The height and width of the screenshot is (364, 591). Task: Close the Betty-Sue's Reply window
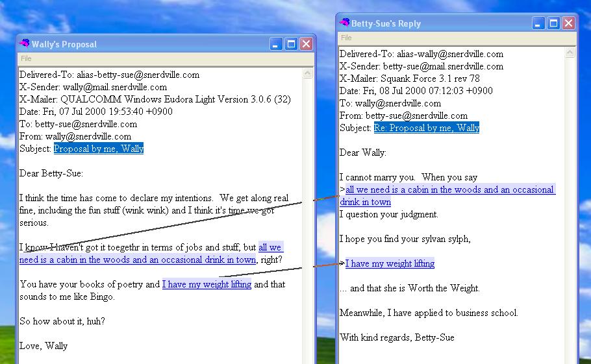[x=568, y=23]
